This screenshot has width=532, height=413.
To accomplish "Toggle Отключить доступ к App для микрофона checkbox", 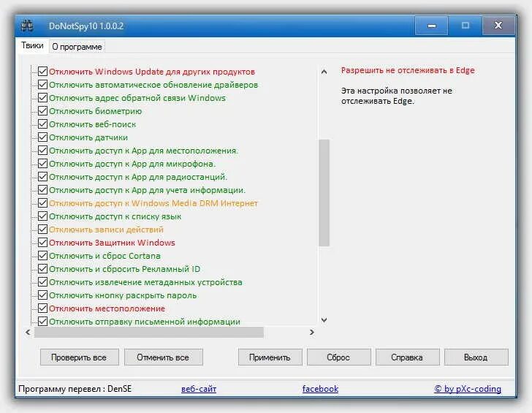I will point(42,164).
